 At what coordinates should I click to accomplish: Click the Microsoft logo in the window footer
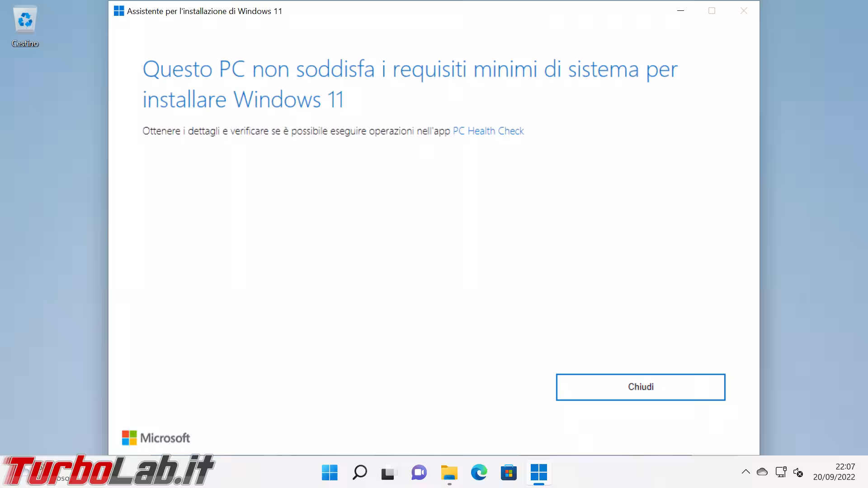(x=156, y=438)
